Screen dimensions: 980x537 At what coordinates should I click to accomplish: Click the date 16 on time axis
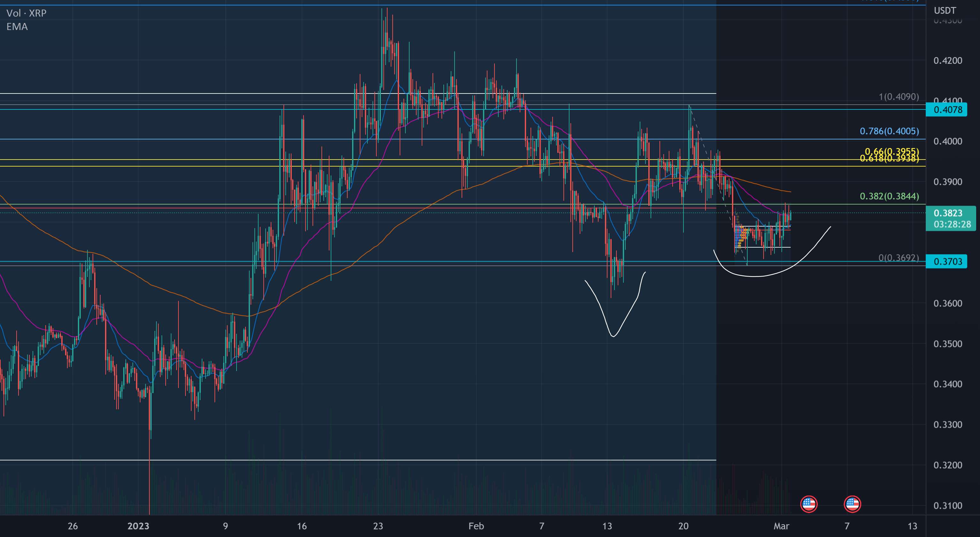302,526
